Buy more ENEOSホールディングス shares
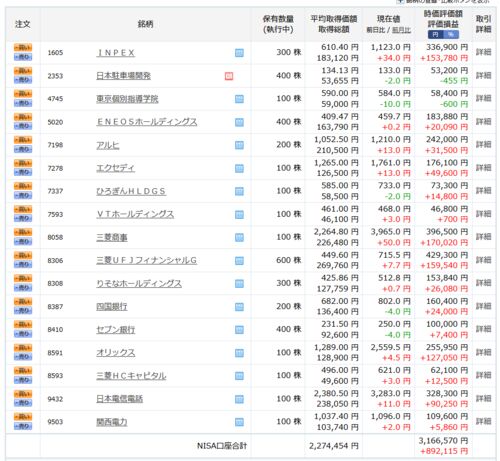Viewport: 500px width, 461px height. pos(23,117)
